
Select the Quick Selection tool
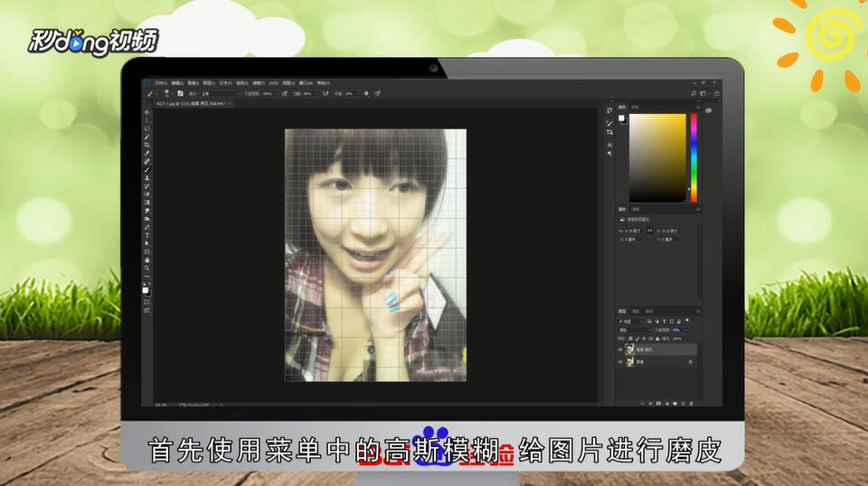[x=146, y=137]
